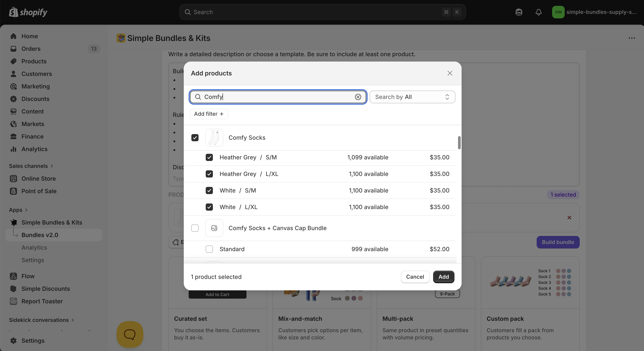Viewport: 644px width, 351px height.
Task: Uncheck Heather Grey / S/M variant
Action: pyautogui.click(x=209, y=157)
